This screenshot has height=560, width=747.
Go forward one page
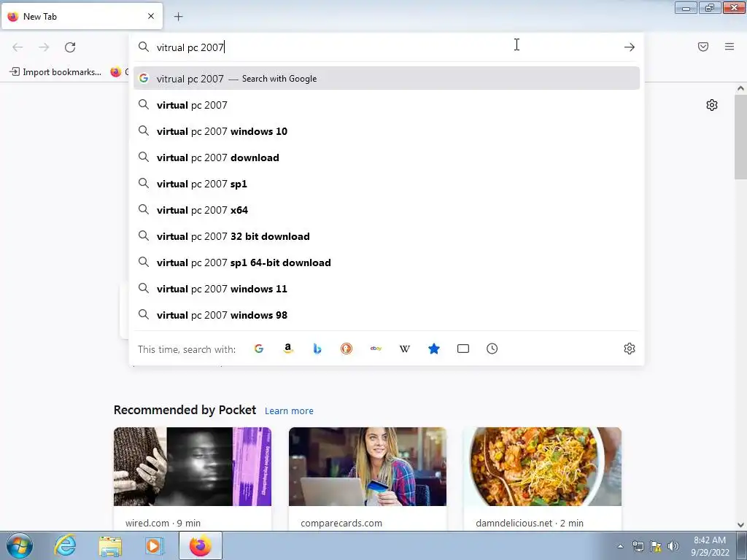point(44,47)
